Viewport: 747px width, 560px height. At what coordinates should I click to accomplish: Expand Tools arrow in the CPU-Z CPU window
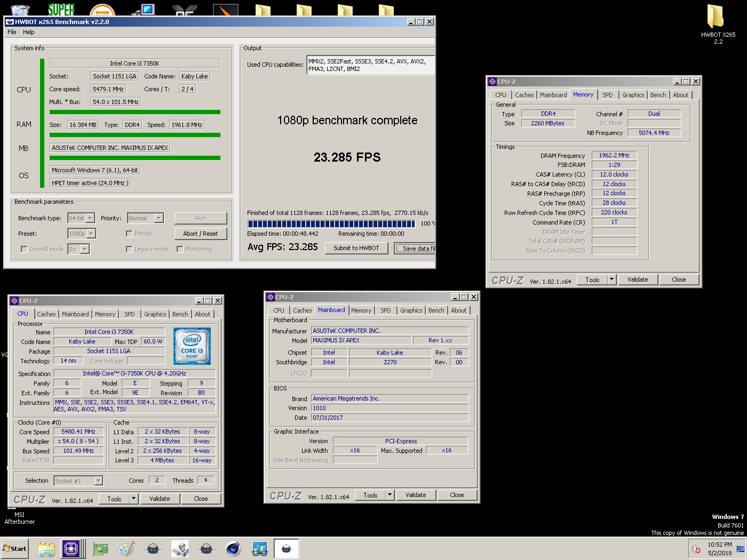pos(134,499)
